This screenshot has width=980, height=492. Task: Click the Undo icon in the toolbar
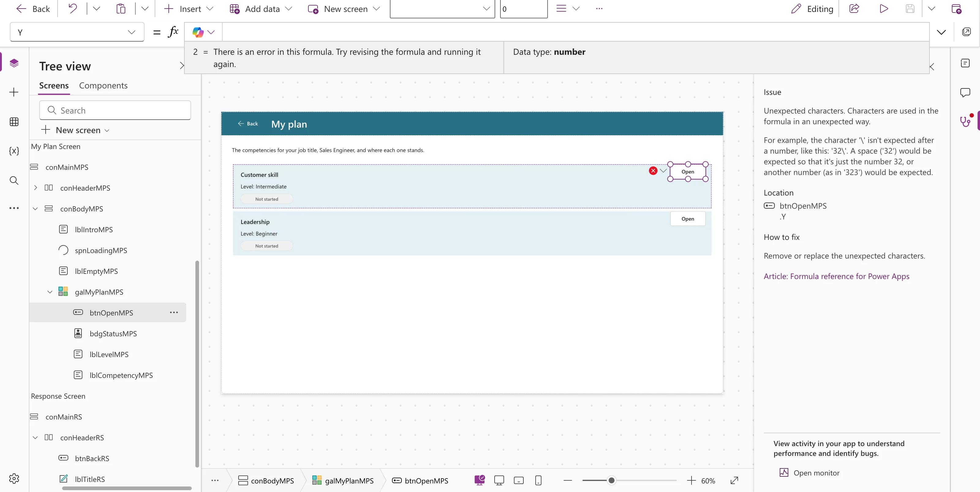(73, 8)
